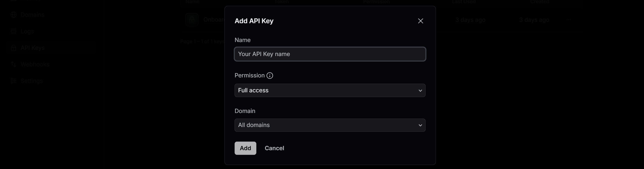Go to Domains in the sidebar
The width and height of the screenshot is (644, 169).
(x=33, y=15)
